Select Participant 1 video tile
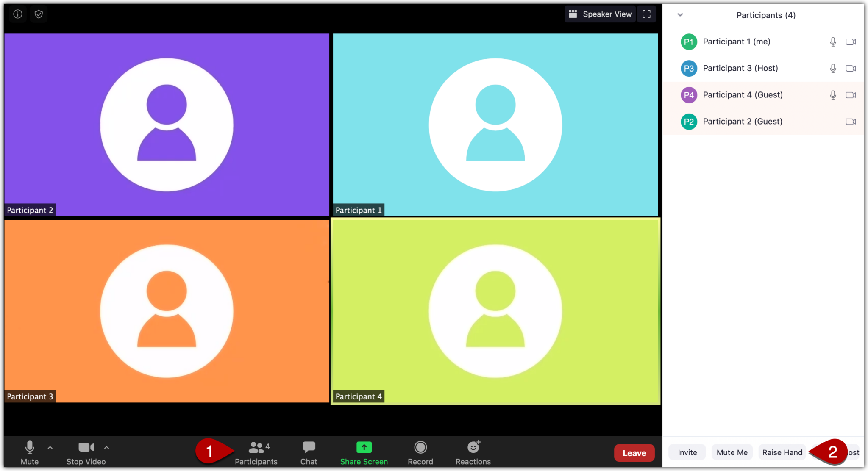The image size is (868, 471). coord(495,124)
